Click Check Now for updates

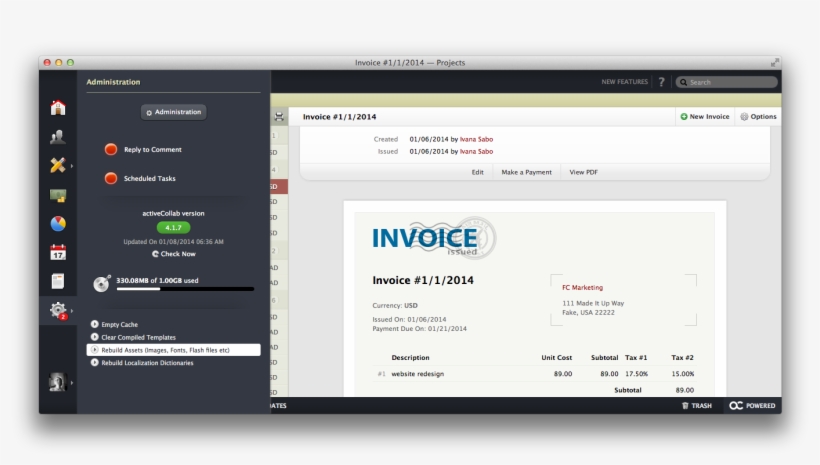(173, 254)
